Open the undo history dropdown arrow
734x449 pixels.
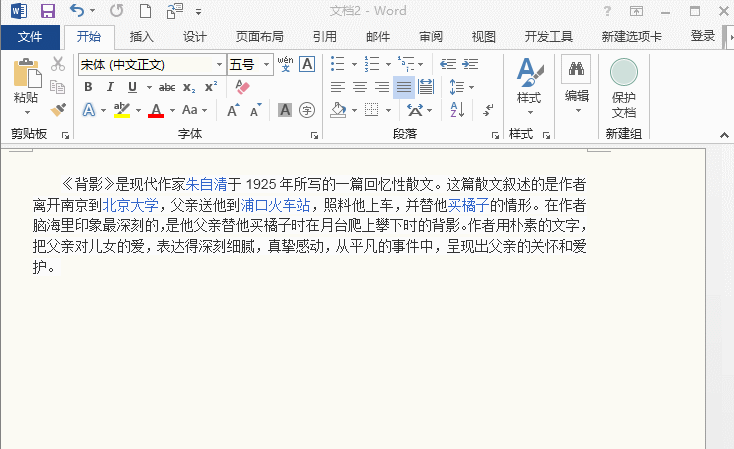tap(93, 11)
